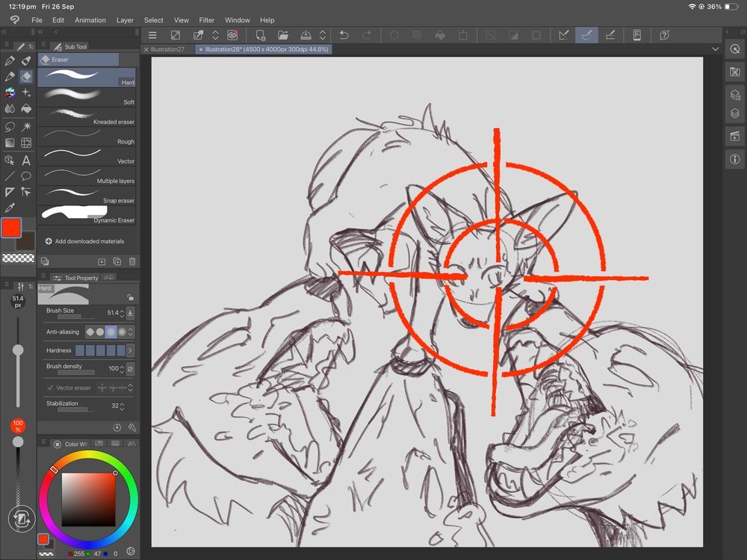Open Brush density stepper arrows
Image resolution: width=747 pixels, height=560 pixels.
pyautogui.click(x=122, y=369)
